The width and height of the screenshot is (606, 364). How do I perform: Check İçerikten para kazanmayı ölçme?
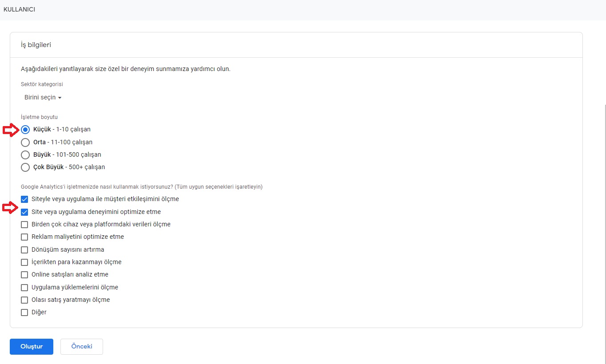pyautogui.click(x=24, y=262)
